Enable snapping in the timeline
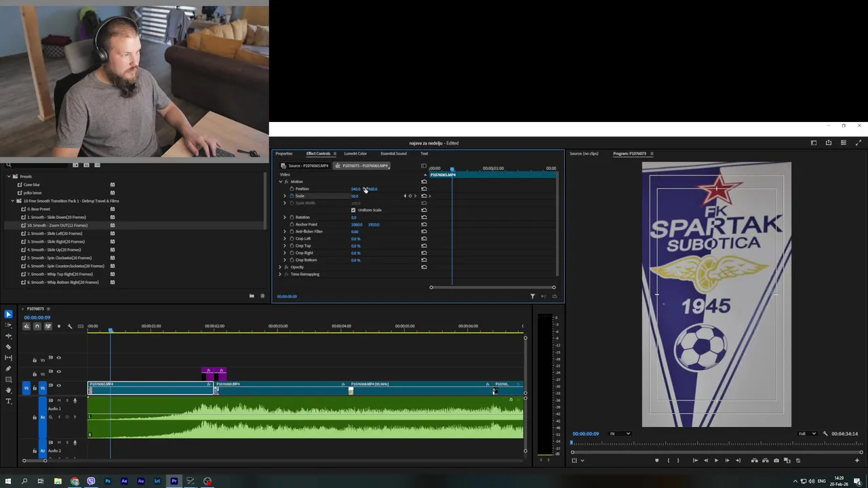This screenshot has width=868, height=488. tap(37, 326)
